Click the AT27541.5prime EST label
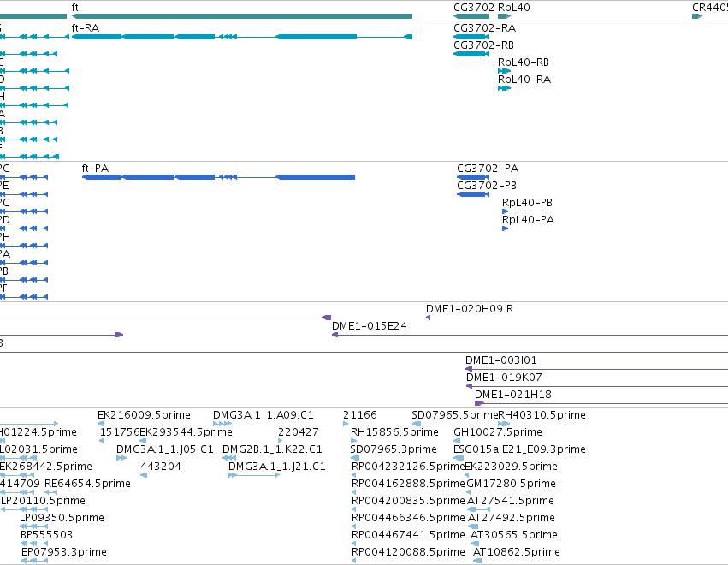 point(511,501)
